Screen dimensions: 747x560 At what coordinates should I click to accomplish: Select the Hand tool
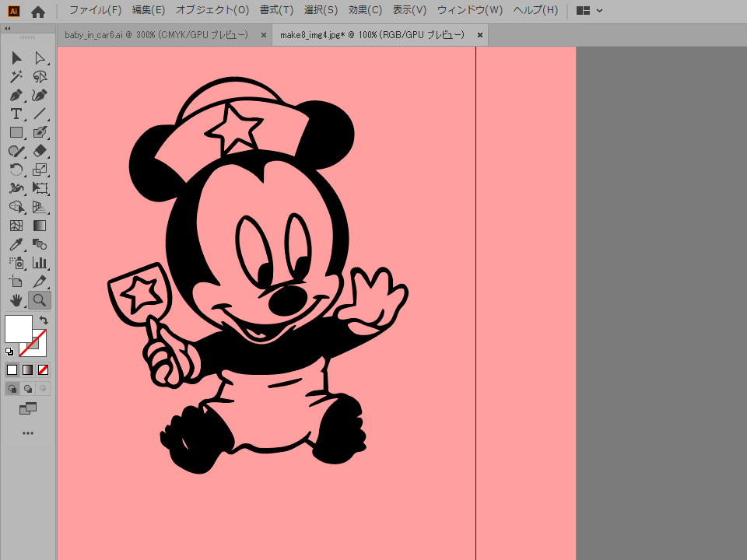click(x=16, y=300)
